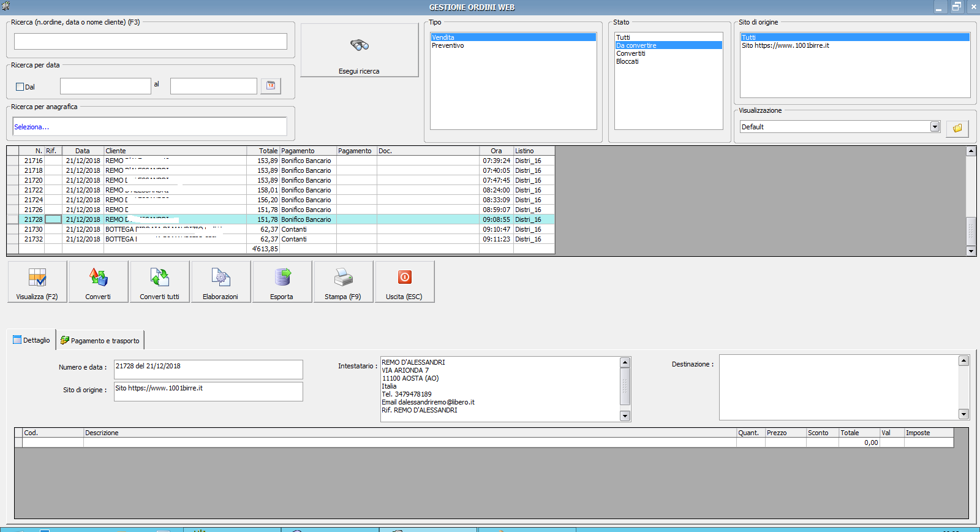
Task: Click the Destinazione text area
Action: [x=839, y=387]
